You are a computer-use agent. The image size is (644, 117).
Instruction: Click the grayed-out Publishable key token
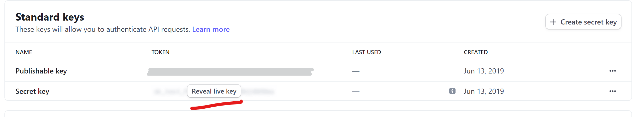pyautogui.click(x=230, y=72)
